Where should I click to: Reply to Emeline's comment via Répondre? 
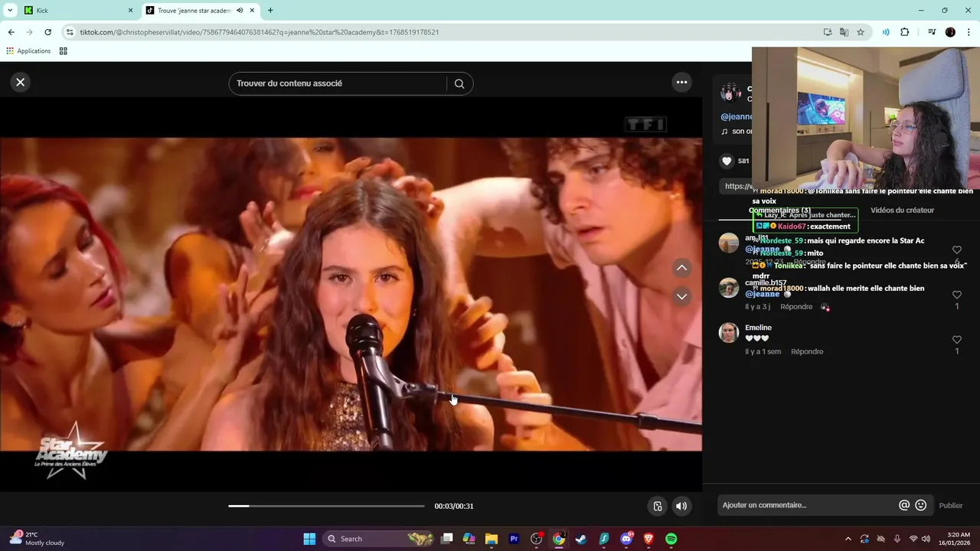coord(807,351)
